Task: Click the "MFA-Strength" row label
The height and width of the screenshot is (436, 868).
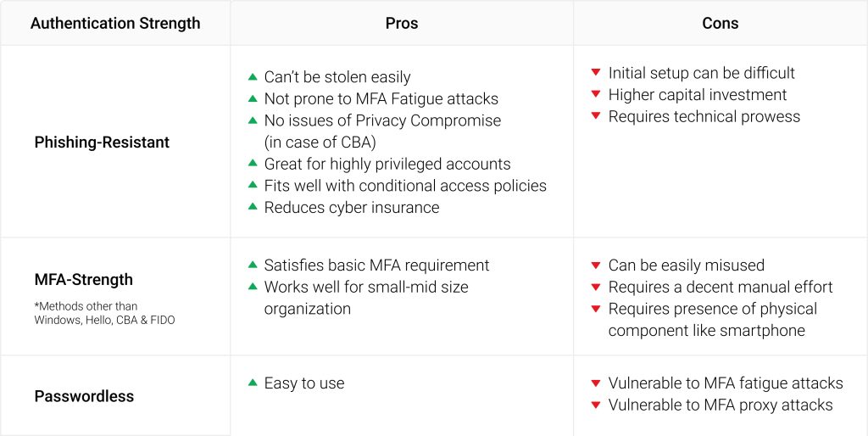Action: 84,279
